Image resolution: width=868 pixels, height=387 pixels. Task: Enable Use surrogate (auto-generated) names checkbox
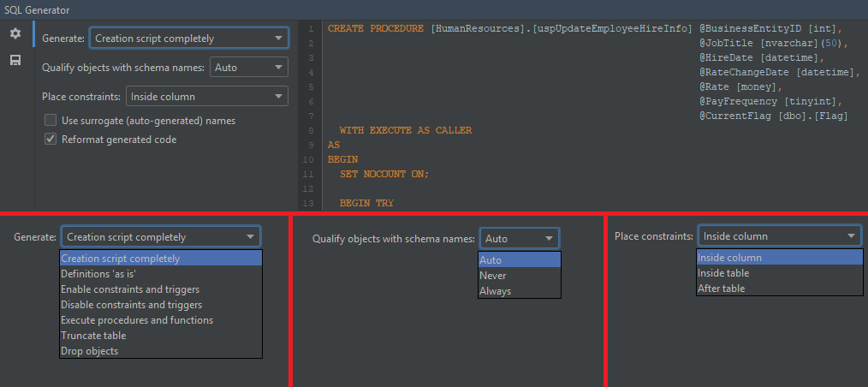51,121
